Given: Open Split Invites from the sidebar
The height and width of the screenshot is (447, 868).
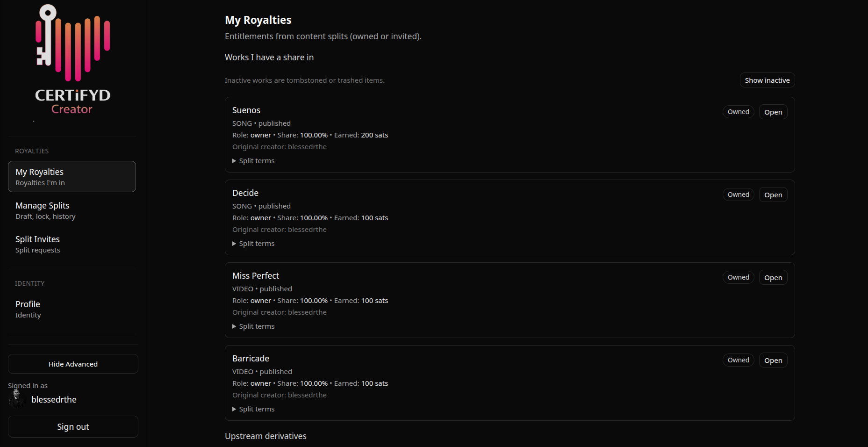Looking at the screenshot, I should click(72, 244).
